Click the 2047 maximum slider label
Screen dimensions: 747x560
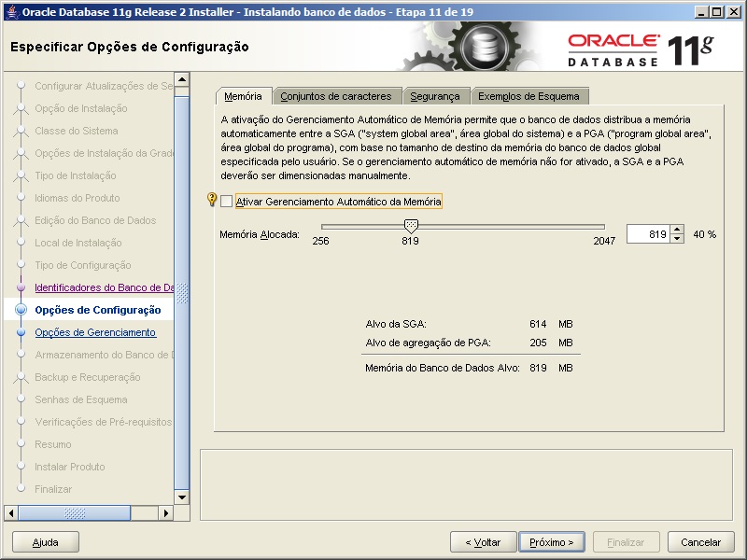pos(604,241)
